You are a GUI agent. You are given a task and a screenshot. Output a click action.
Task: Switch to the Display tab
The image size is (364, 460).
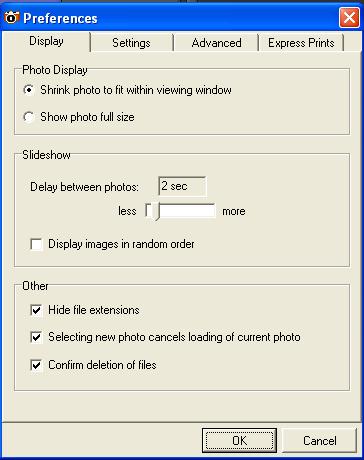click(x=46, y=41)
